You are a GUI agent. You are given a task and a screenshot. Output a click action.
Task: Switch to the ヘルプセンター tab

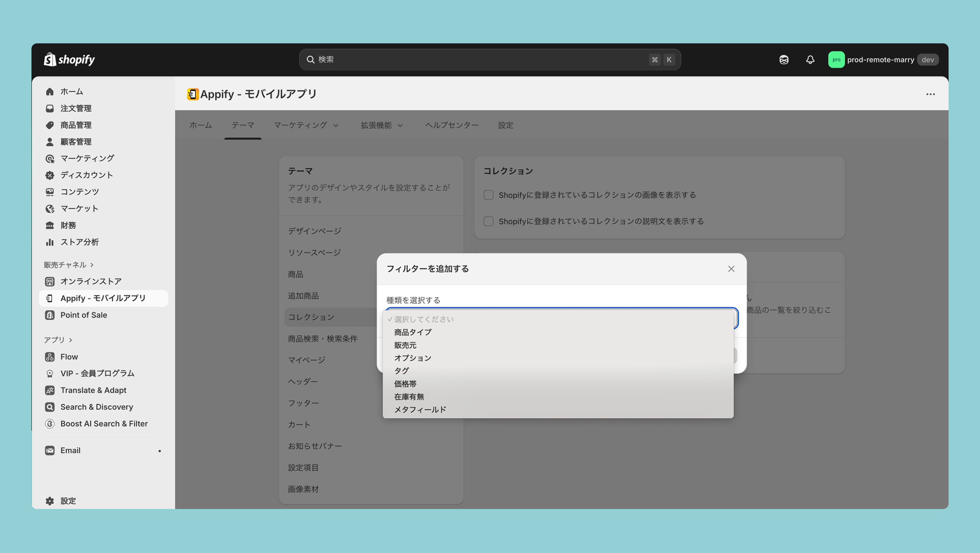pyautogui.click(x=452, y=125)
